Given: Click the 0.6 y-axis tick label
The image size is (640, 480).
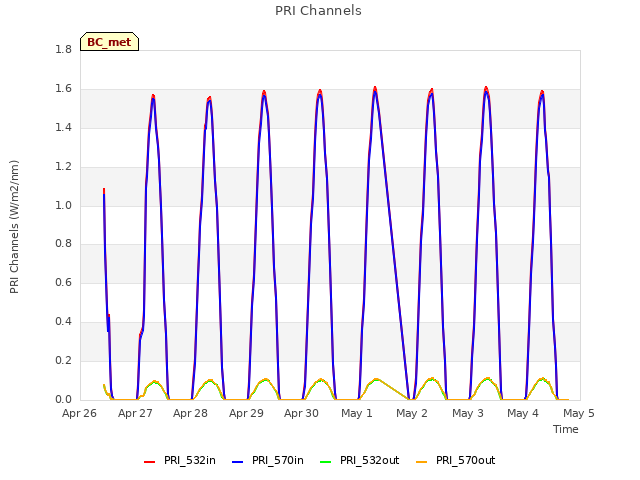Looking at the screenshot, I should pos(63,282).
